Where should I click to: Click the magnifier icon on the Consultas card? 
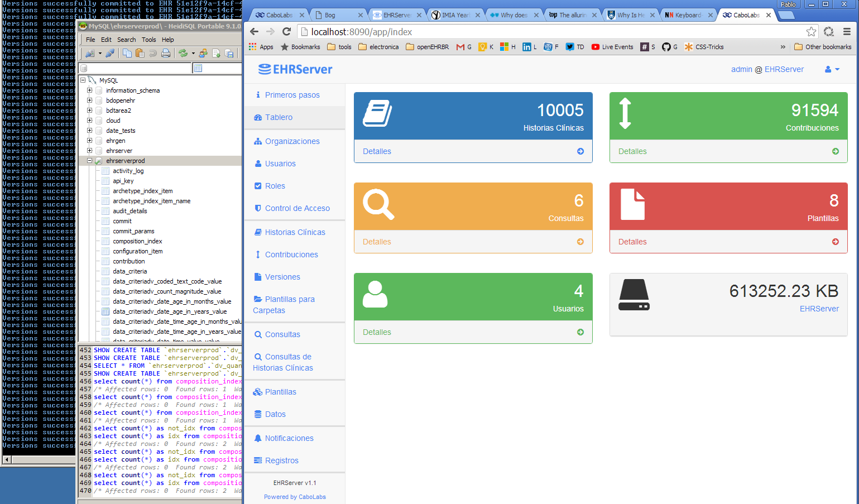tap(378, 204)
